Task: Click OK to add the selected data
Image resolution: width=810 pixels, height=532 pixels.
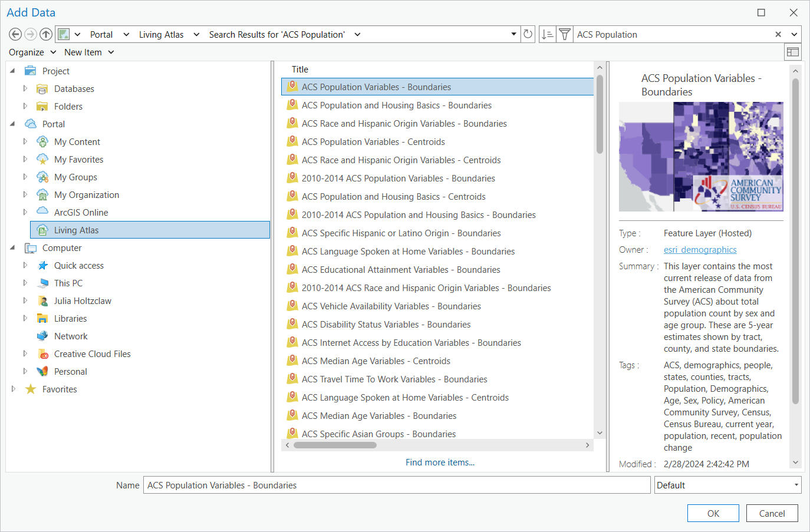Action: tap(713, 513)
